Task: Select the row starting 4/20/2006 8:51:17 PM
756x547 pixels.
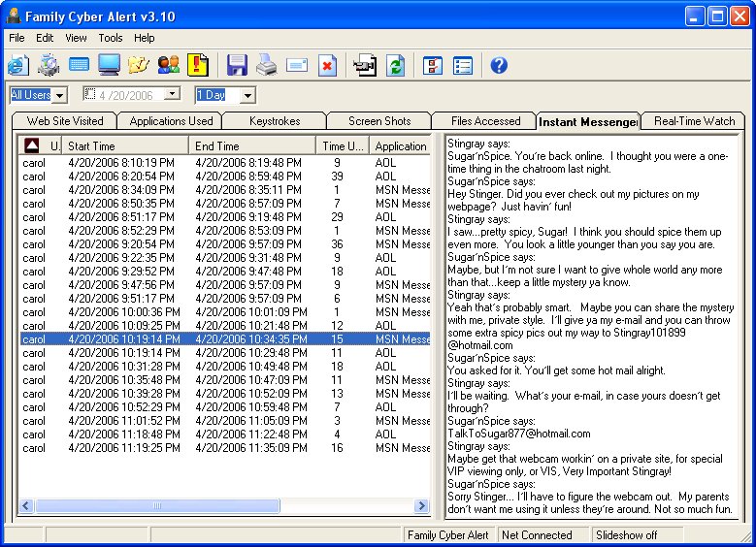Action: (225, 217)
